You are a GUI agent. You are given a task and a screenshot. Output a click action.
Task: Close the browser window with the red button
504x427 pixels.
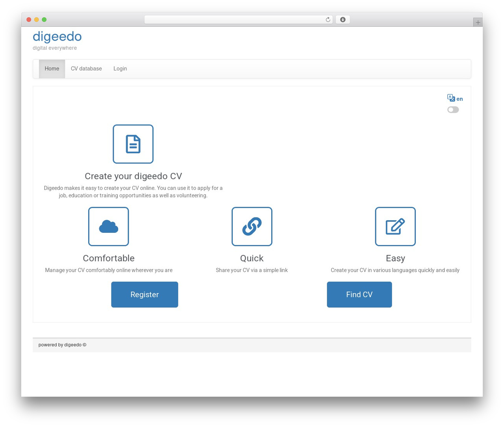point(29,20)
